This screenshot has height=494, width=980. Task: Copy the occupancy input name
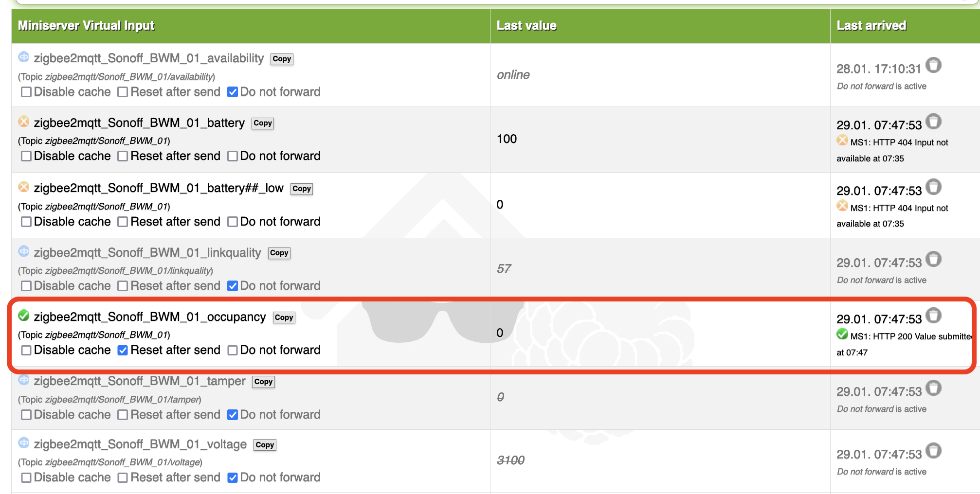click(284, 318)
